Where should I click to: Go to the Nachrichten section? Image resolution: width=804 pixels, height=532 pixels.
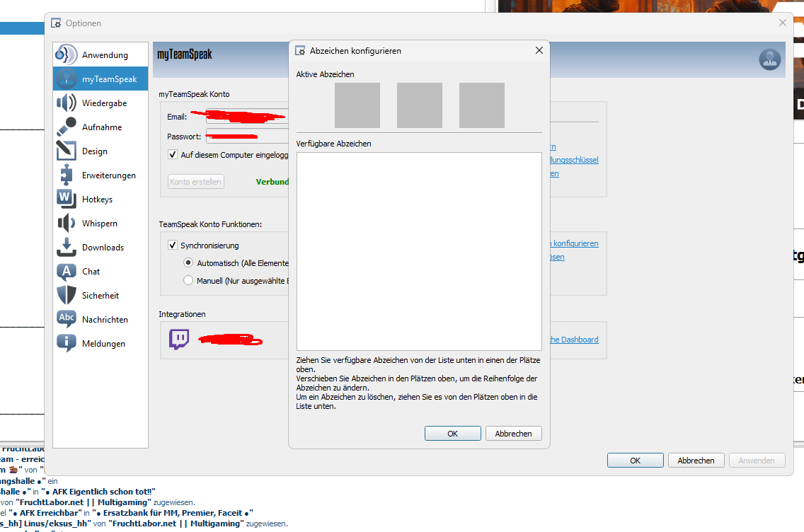point(104,320)
